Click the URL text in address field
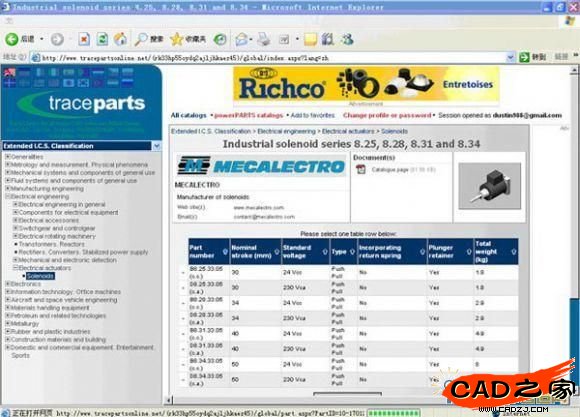The width and height of the screenshot is (580, 417). pyautogui.click(x=185, y=58)
